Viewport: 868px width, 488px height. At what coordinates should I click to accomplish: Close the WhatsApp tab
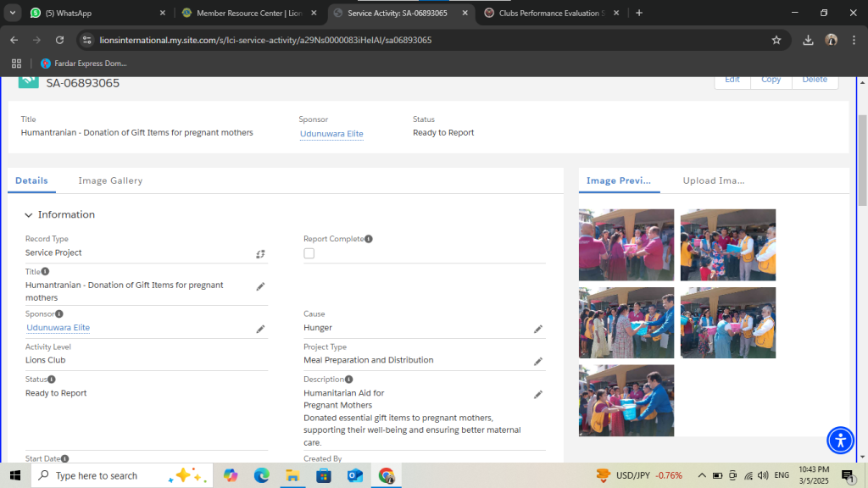(x=162, y=13)
